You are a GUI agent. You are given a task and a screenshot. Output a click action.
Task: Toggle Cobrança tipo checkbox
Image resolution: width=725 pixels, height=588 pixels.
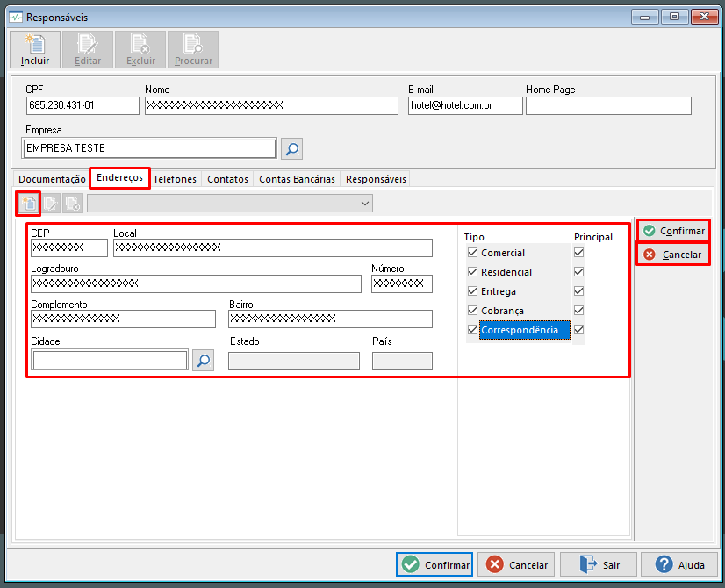(x=472, y=310)
